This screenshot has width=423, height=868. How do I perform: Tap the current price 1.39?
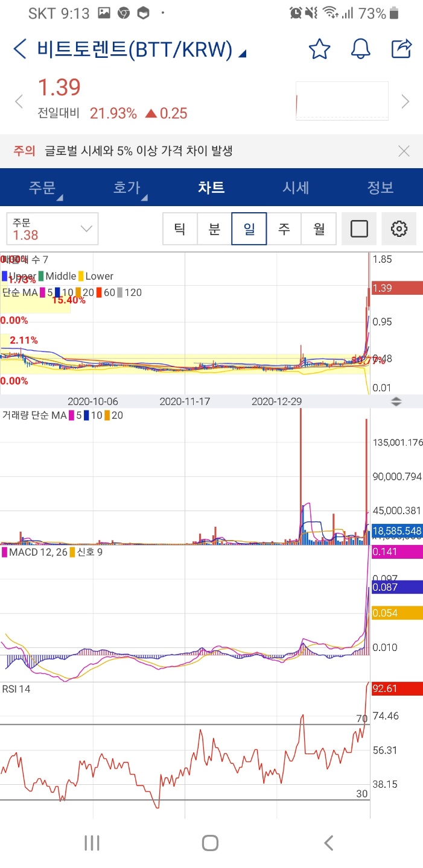59,87
